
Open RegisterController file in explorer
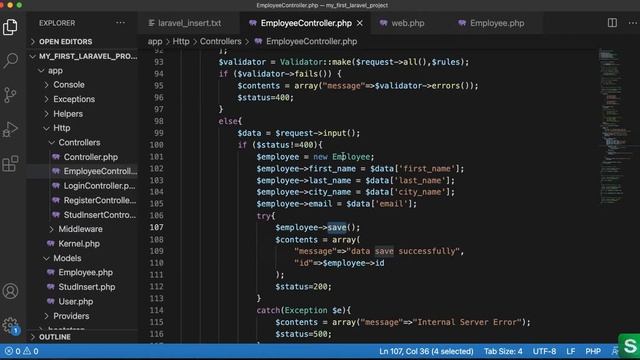(100, 200)
